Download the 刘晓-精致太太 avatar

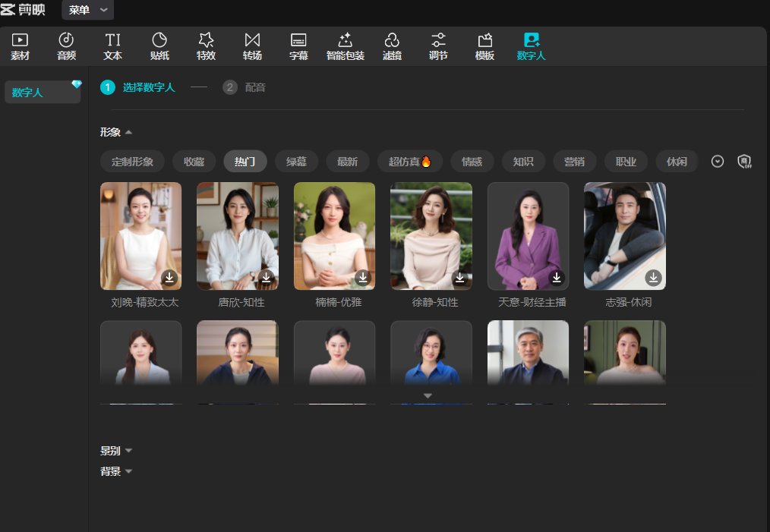[169, 278]
